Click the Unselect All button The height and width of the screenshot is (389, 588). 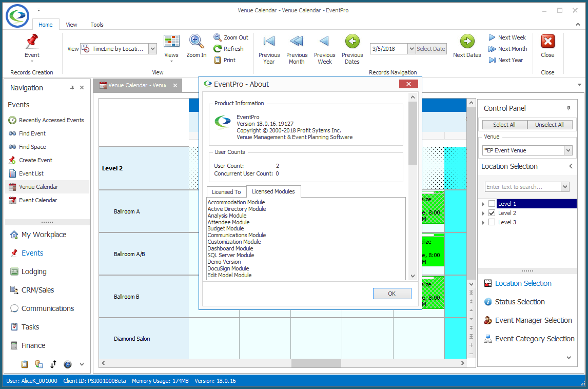550,125
